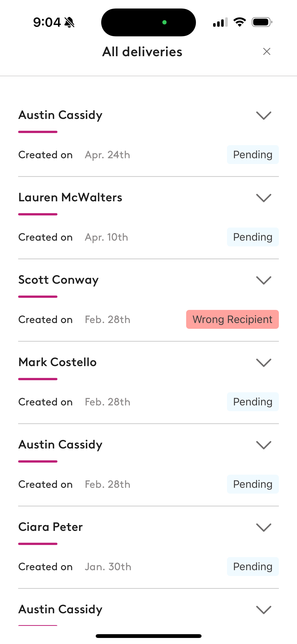The image size is (297, 644).
Task: Tap the Wi-Fi status bar icon
Action: pos(240,22)
